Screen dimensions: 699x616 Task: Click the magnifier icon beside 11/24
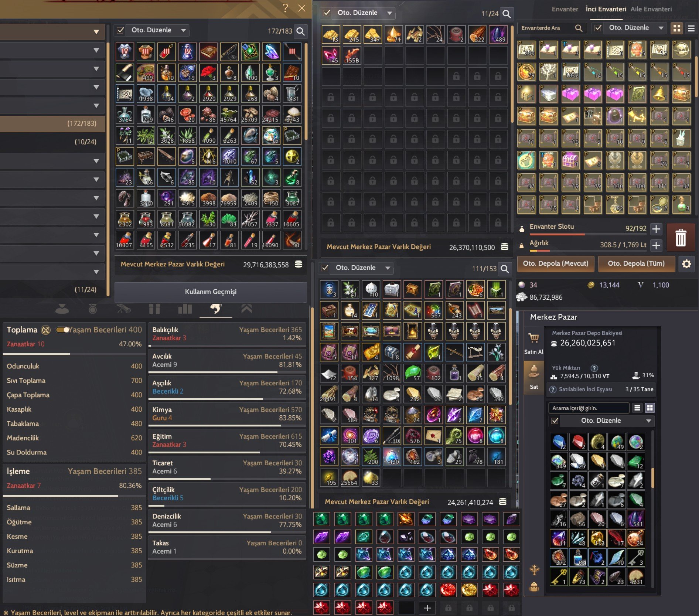click(x=507, y=14)
